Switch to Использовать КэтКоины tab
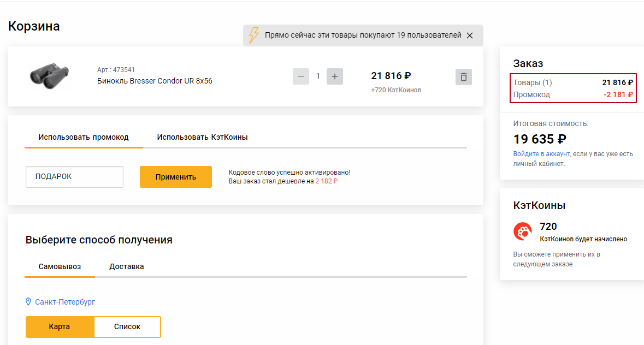The width and height of the screenshot is (644, 345). tap(202, 137)
